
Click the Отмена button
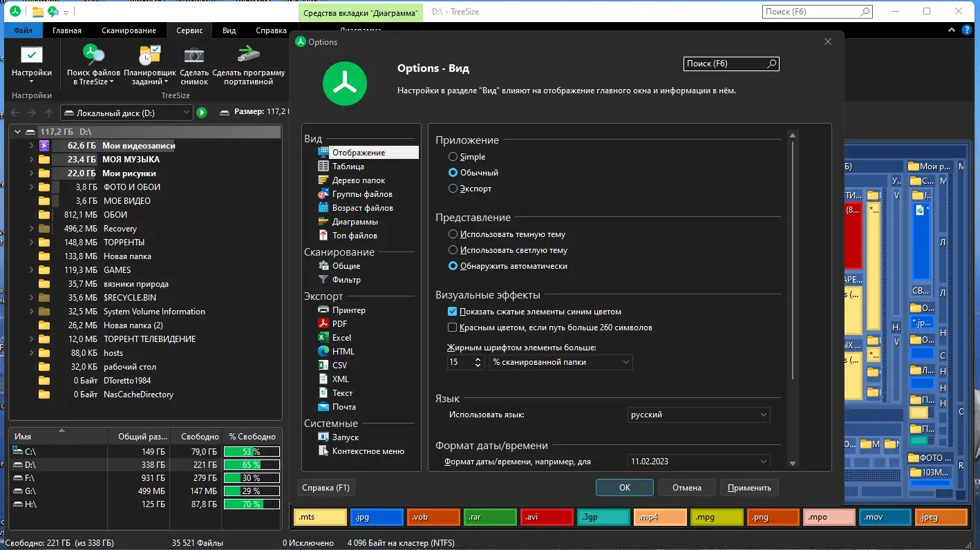coord(687,487)
